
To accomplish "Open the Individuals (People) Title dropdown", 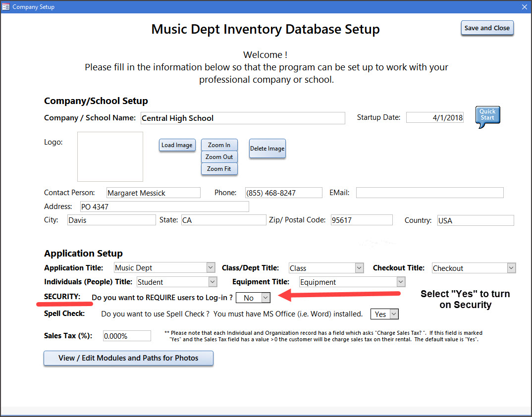I will (213, 282).
